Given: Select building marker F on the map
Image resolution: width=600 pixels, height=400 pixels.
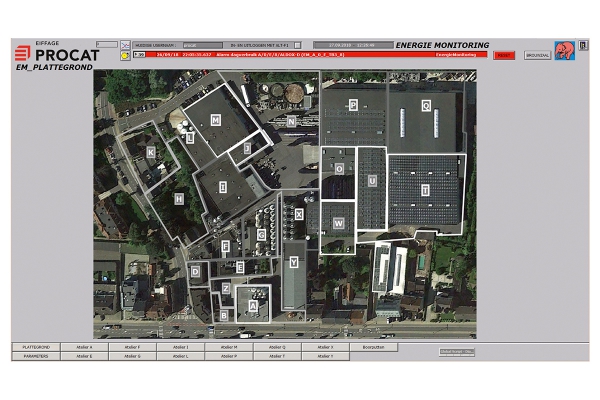Looking at the screenshot, I should click(225, 247).
